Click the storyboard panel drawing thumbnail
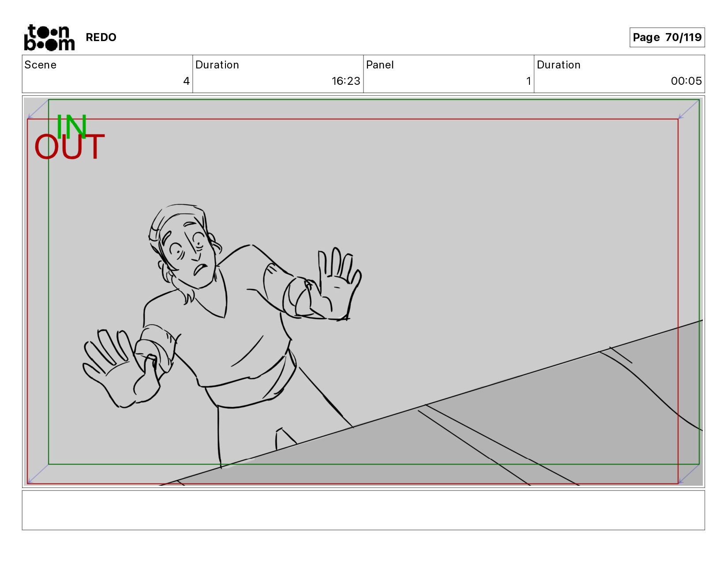The height and width of the screenshot is (563, 728). point(363,291)
